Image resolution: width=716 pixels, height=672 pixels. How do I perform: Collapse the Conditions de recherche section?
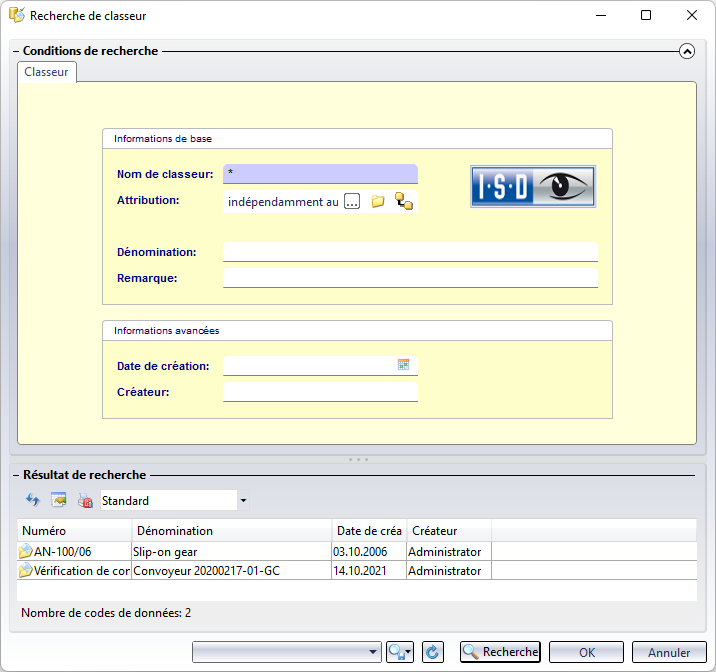pyautogui.click(x=686, y=51)
